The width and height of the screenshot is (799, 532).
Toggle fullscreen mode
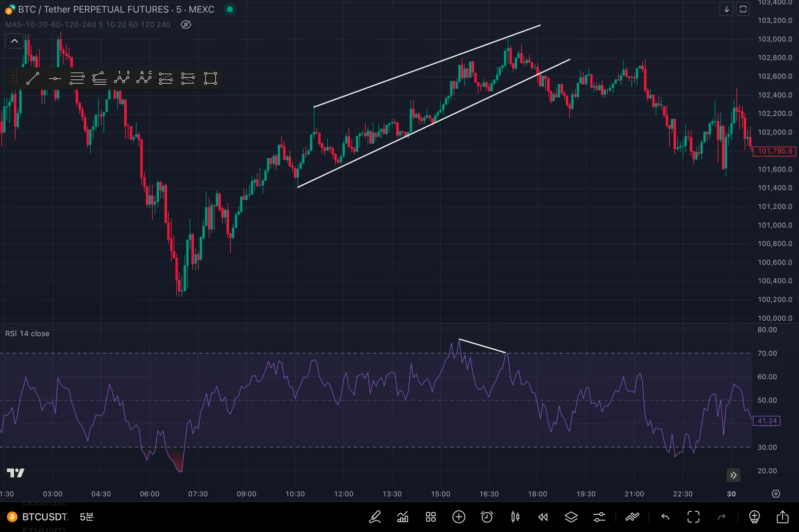694,517
